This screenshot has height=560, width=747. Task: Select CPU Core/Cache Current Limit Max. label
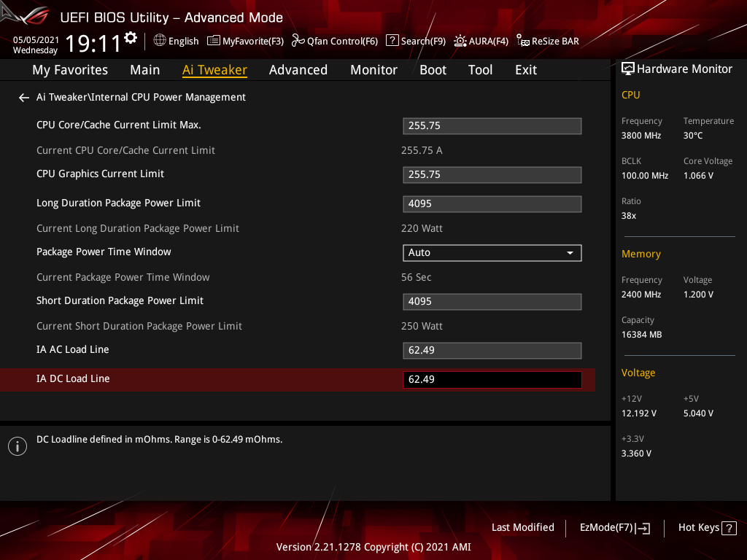(x=119, y=125)
